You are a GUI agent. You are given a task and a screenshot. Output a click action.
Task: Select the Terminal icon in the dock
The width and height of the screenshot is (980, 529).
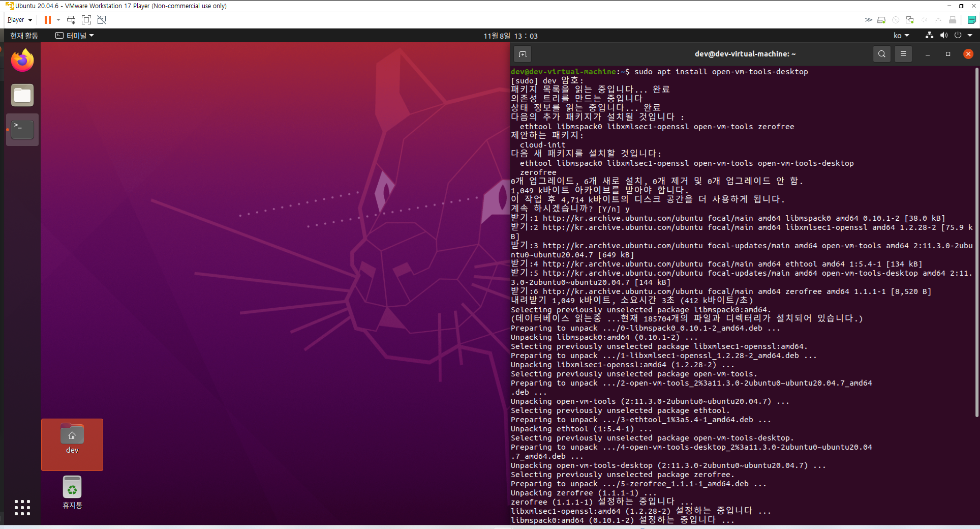pyautogui.click(x=22, y=130)
